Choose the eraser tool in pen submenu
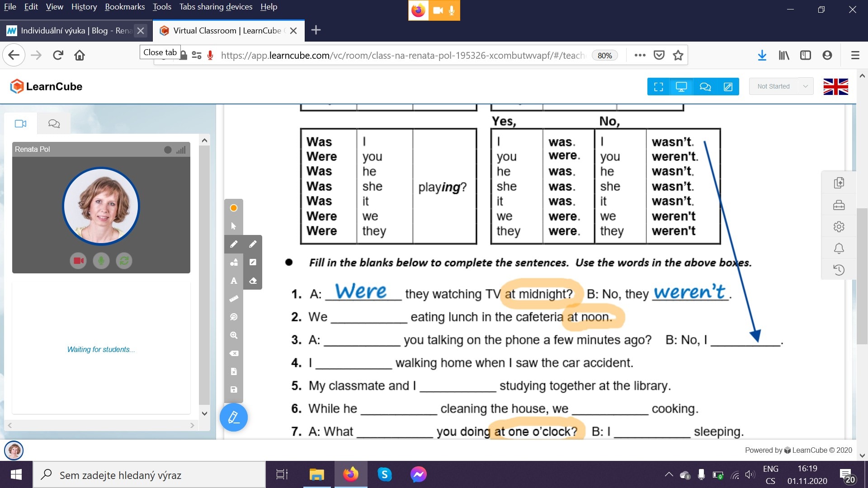This screenshot has width=868, height=488. (x=253, y=281)
